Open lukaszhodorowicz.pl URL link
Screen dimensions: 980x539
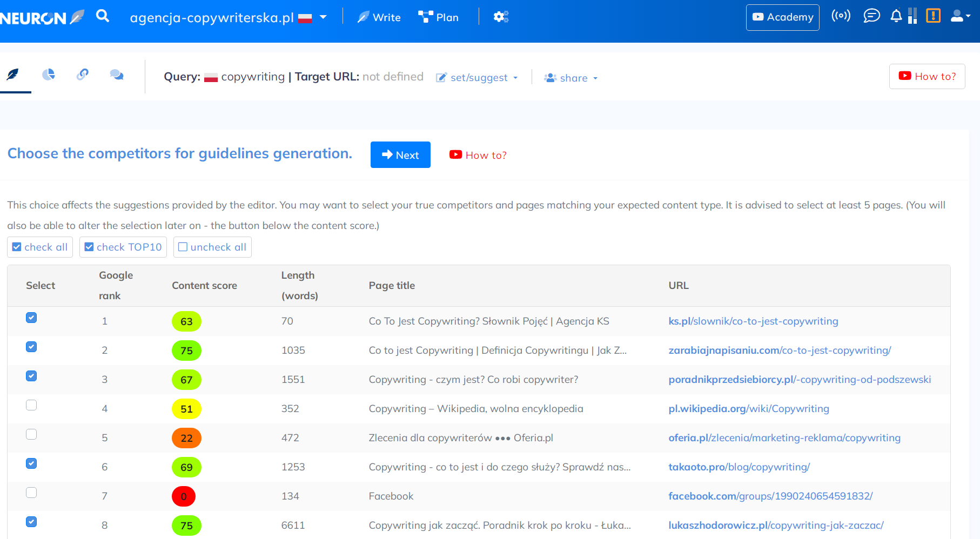click(x=776, y=525)
